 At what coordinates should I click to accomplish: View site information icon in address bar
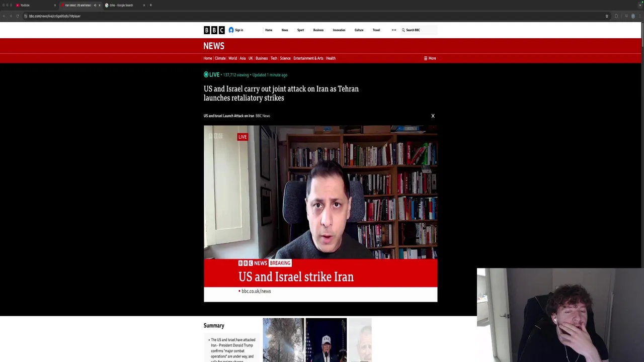[x=25, y=16]
